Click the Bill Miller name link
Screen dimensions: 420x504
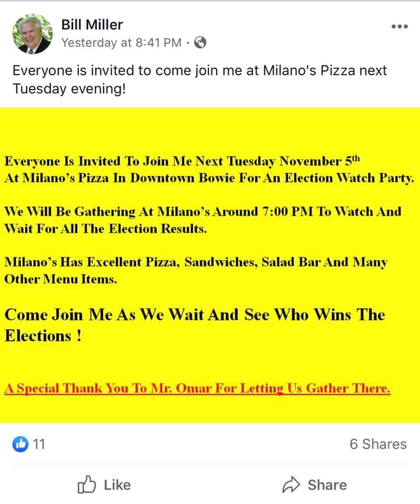coord(91,24)
